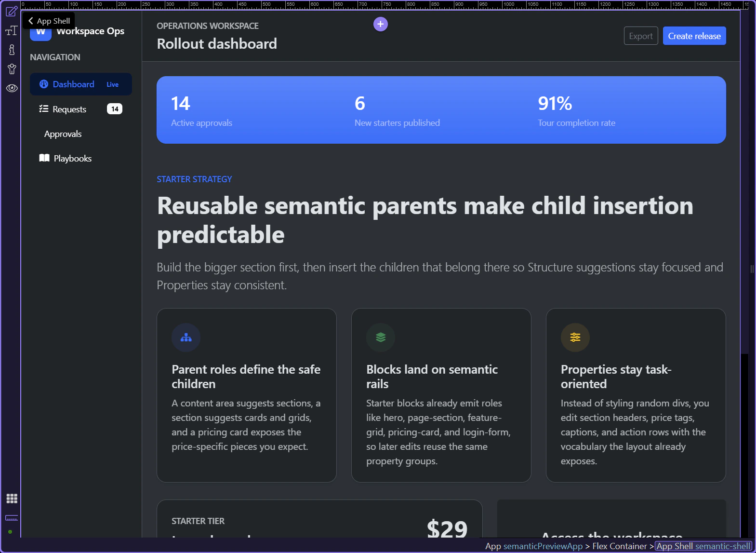The width and height of the screenshot is (756, 553).
Task: Click the layers icon on the Blocks card
Action: pos(381,337)
